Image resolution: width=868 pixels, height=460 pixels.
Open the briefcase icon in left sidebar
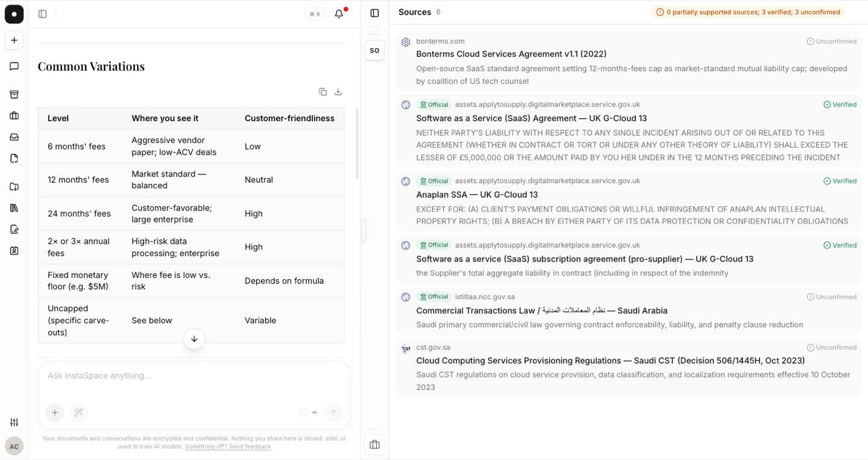pyautogui.click(x=14, y=116)
